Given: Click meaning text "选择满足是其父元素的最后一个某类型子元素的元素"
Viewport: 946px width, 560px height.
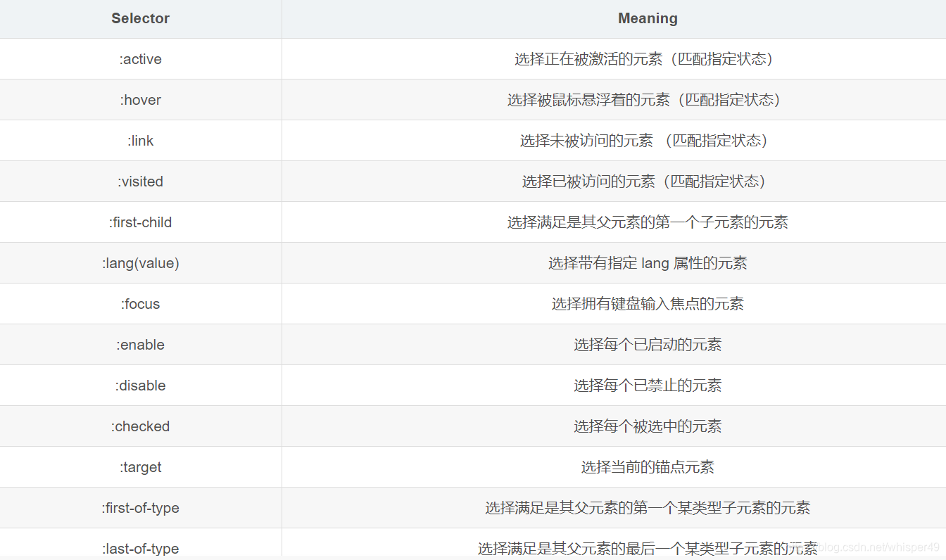Looking at the screenshot, I should (648, 549).
